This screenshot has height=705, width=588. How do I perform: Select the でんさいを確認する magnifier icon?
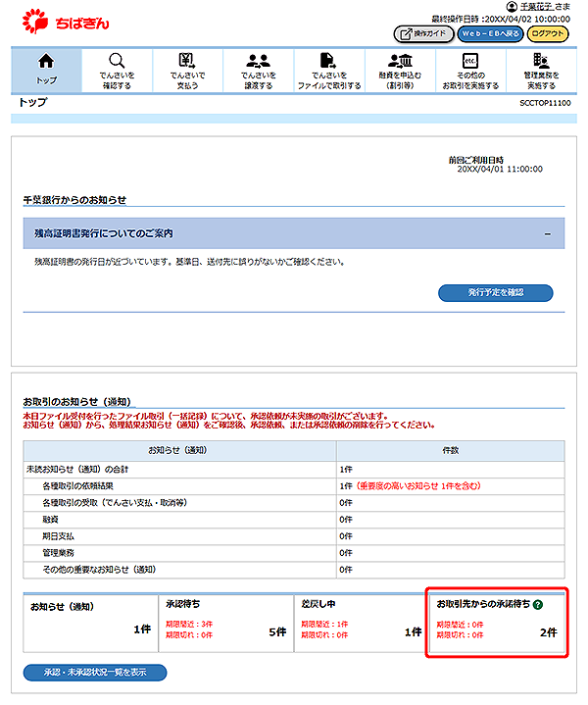(x=117, y=61)
